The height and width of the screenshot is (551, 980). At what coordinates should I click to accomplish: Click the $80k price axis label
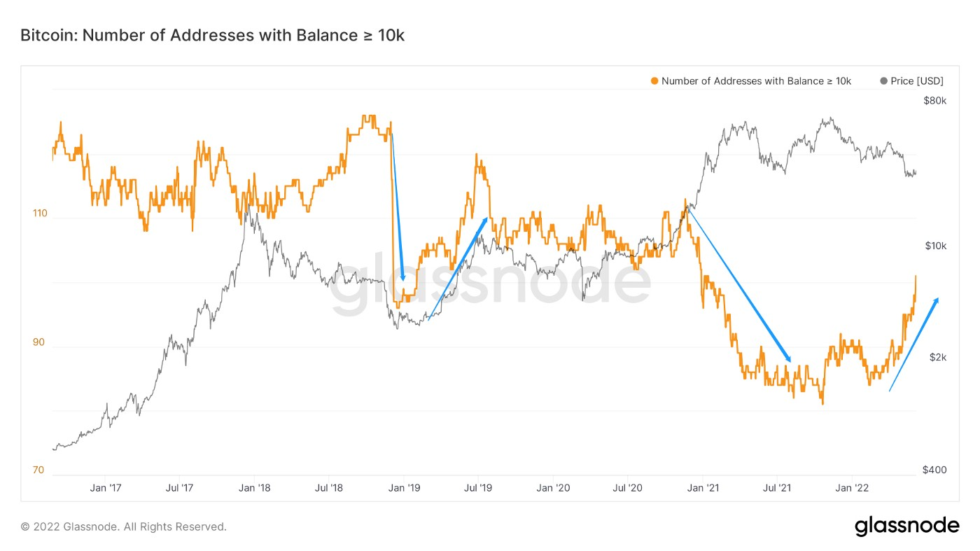point(935,101)
